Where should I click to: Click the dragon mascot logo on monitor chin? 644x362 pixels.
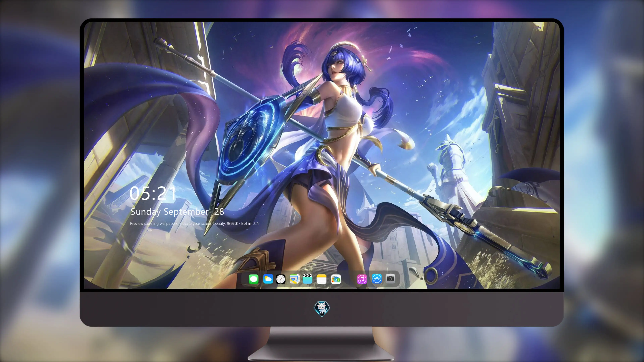tap(322, 309)
